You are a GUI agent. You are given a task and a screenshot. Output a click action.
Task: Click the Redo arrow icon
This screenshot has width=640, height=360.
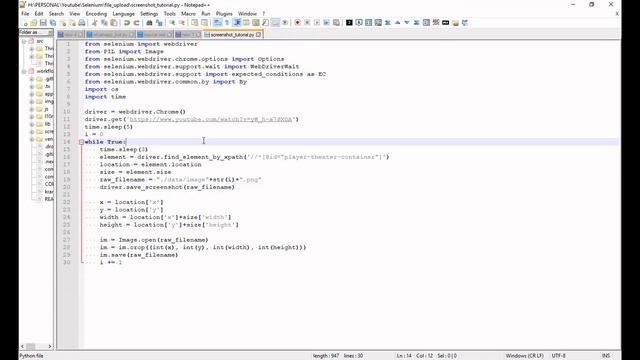point(137,23)
